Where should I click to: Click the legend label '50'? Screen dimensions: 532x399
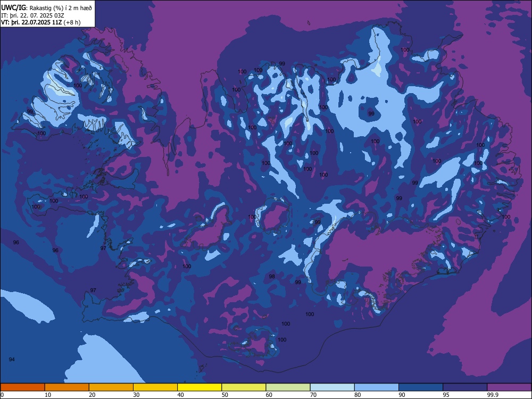click(225, 395)
